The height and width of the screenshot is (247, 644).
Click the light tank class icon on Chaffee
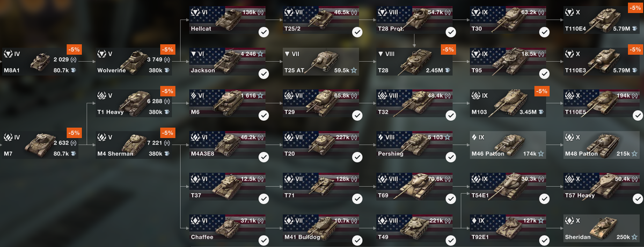point(194,221)
